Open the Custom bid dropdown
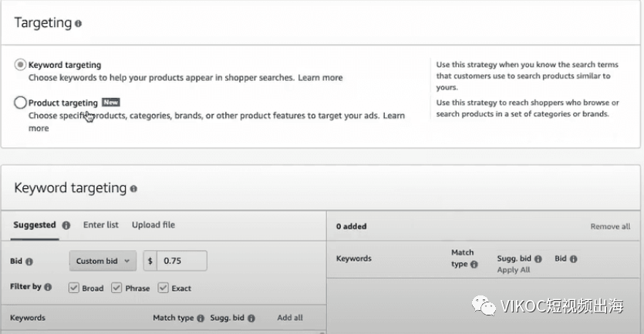Viewport: 644px width, 334px height. pos(104,261)
